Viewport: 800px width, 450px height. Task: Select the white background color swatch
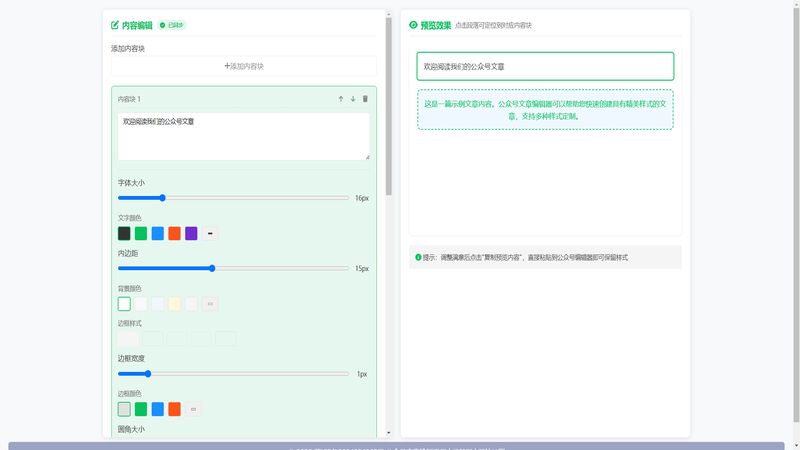click(x=124, y=304)
